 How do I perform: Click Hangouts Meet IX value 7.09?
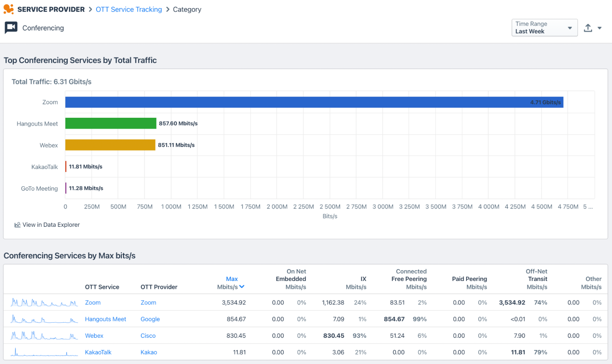pyautogui.click(x=338, y=319)
